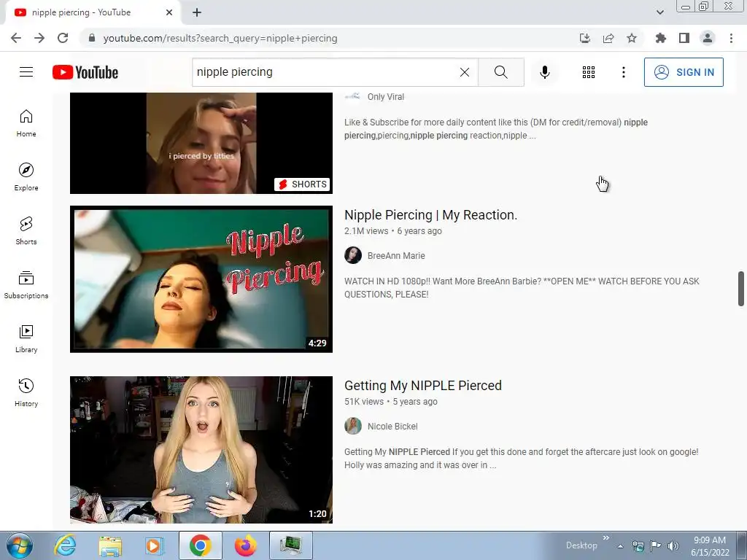Expand the tab search dropdown arrow
The height and width of the screenshot is (560, 747).
coord(659,12)
